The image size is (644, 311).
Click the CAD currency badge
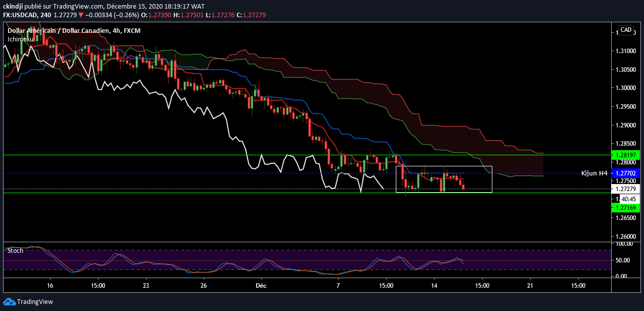click(626, 30)
